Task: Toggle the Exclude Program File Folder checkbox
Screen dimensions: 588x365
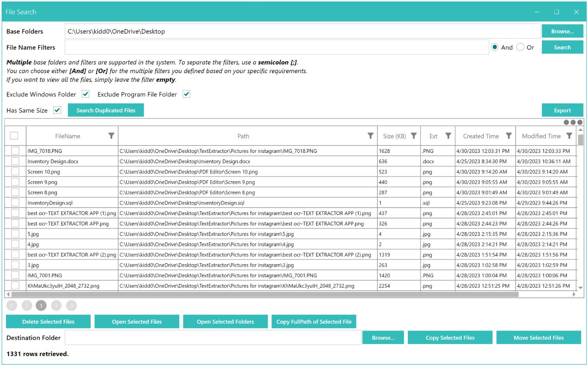Action: coord(186,94)
